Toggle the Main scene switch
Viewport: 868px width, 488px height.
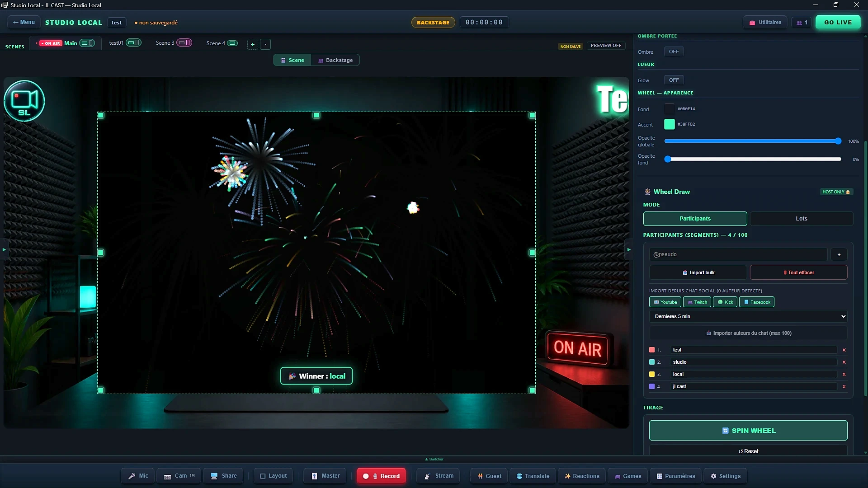87,43
